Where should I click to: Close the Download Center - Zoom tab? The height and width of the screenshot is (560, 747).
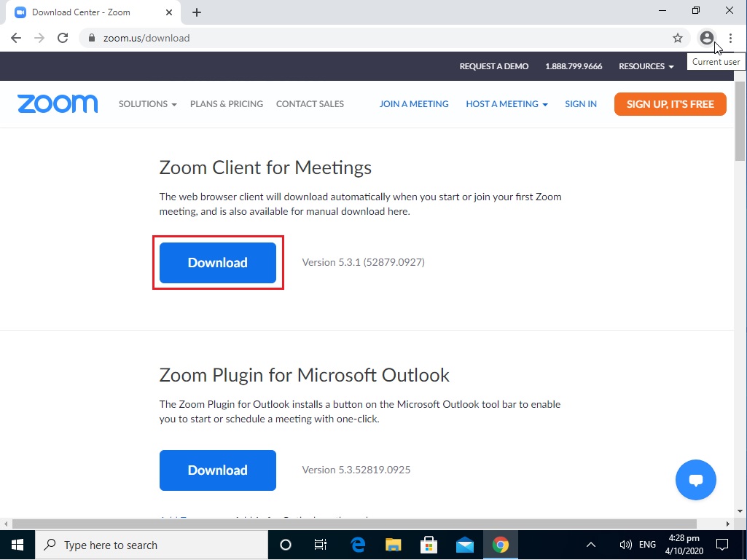(x=168, y=12)
